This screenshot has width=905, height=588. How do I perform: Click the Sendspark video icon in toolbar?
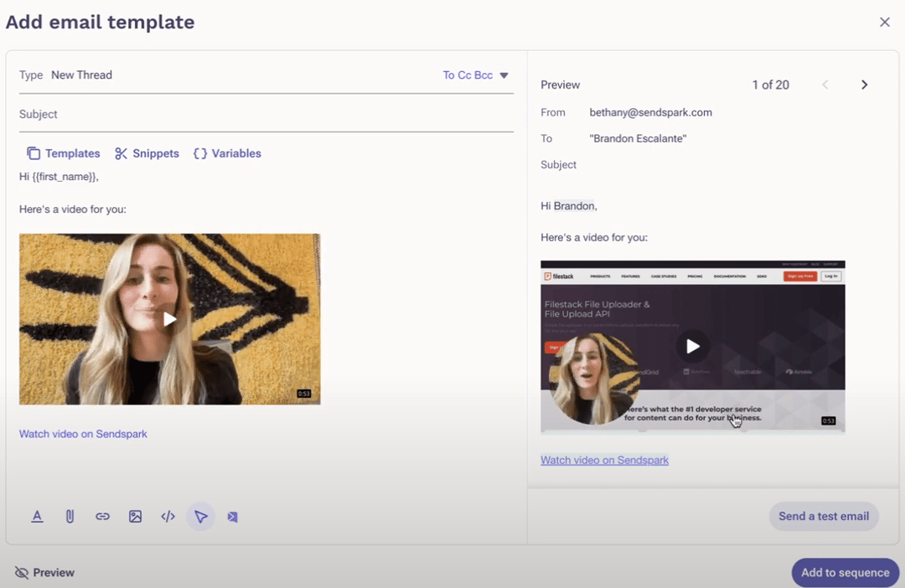(233, 517)
